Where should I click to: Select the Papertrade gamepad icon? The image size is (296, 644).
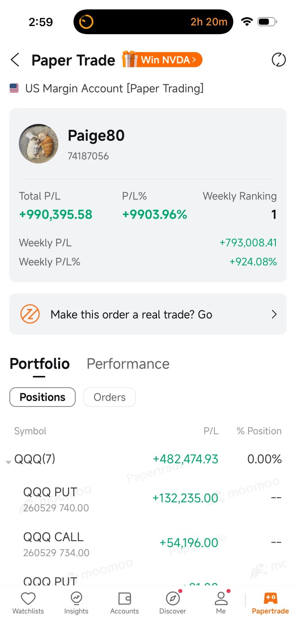click(270, 598)
